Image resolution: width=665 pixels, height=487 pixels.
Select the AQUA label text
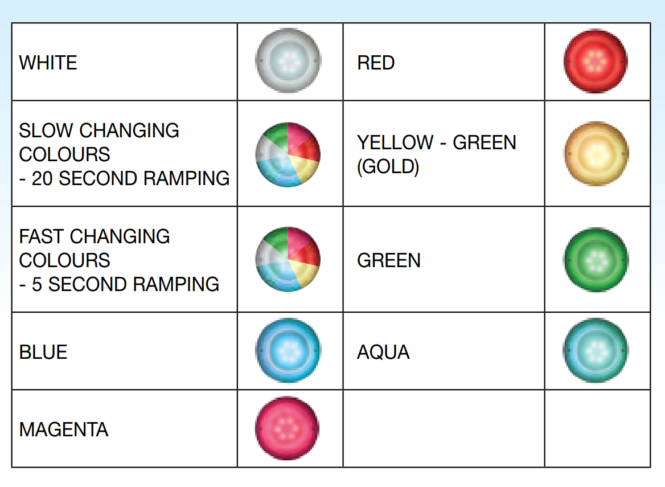pyautogui.click(x=383, y=352)
